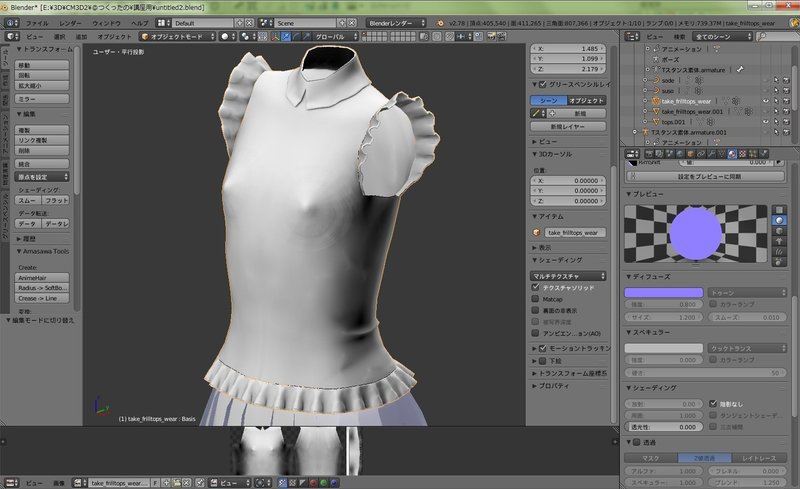Click the specular color swatch

664,348
